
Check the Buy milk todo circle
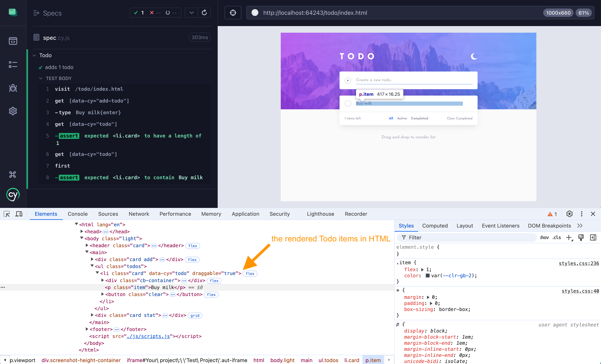[x=348, y=104]
